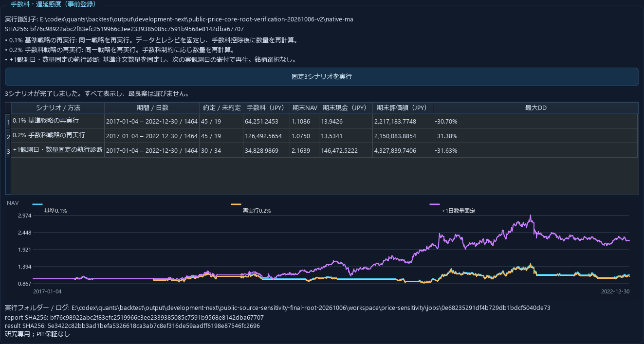Click chart start date 2017-01-04
The width and height of the screenshot is (644, 344).
47,291
